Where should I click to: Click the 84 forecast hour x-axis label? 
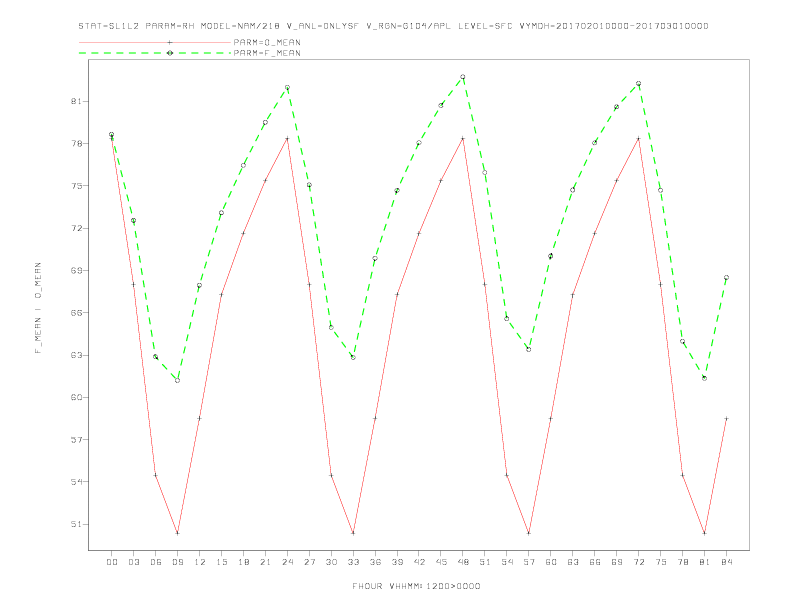[x=726, y=562]
